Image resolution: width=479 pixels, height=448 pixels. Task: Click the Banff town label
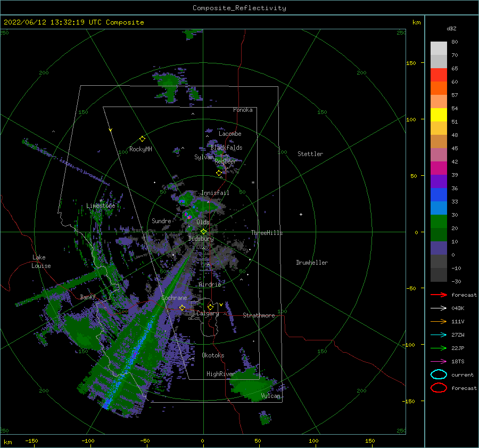[x=88, y=297]
